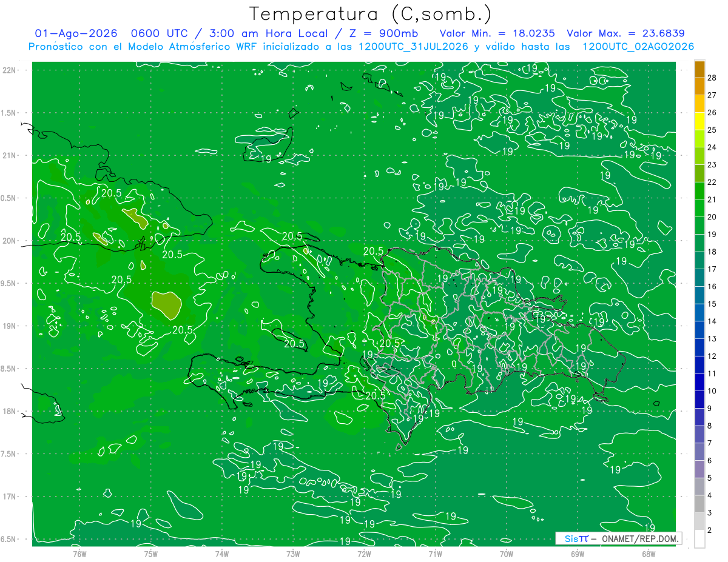Click the 68W longitude axis label
The width and height of the screenshot is (728, 562).
point(649,554)
